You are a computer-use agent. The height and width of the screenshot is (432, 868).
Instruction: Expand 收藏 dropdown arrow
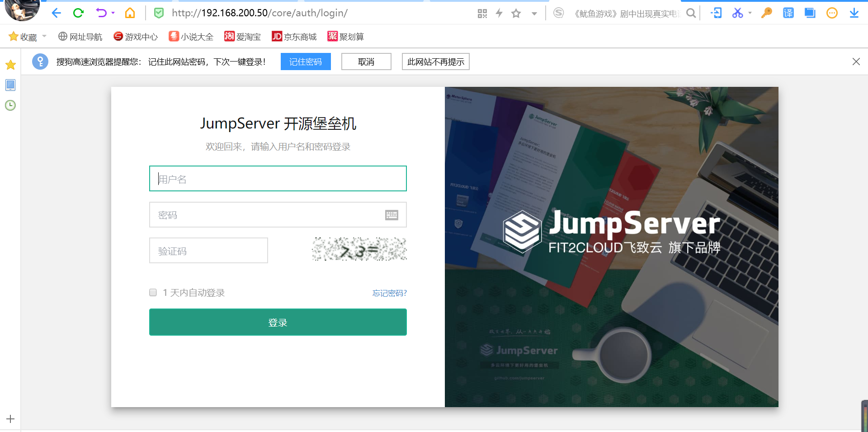pos(44,36)
